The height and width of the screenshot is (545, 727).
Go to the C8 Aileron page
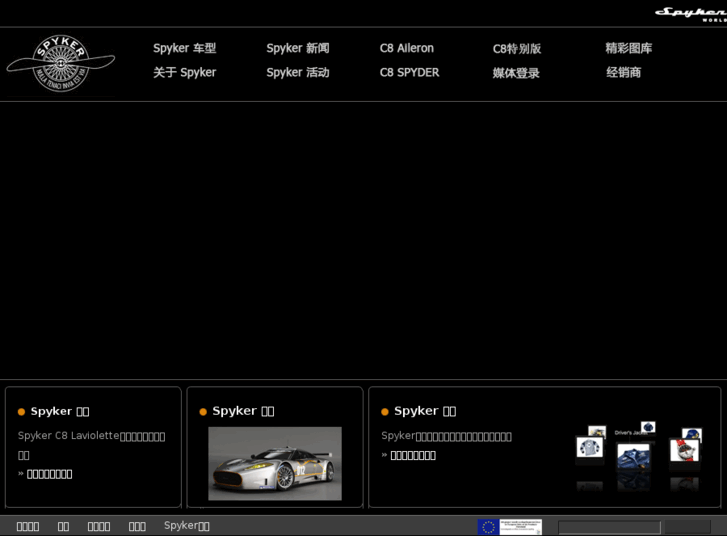click(407, 48)
